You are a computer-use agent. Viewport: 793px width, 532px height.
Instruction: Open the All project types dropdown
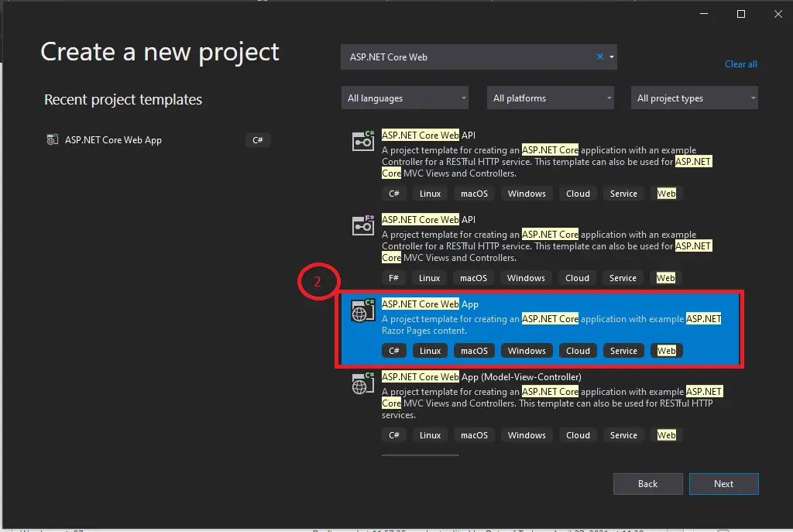point(695,98)
